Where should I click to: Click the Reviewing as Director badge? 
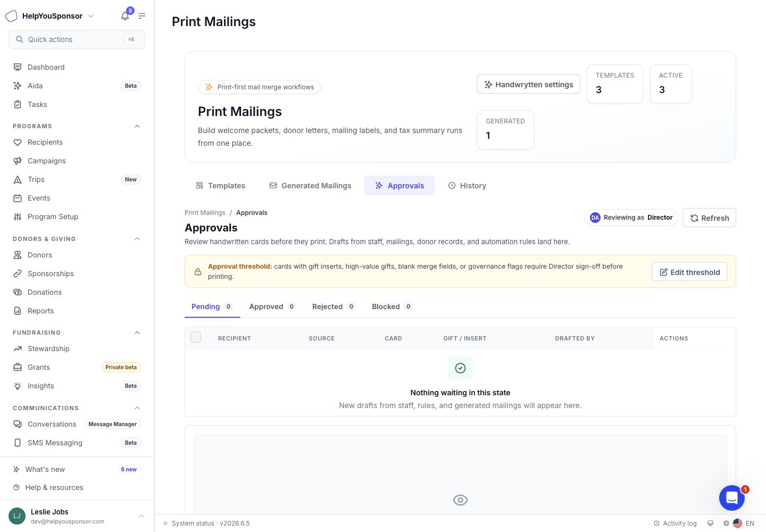[x=631, y=218]
